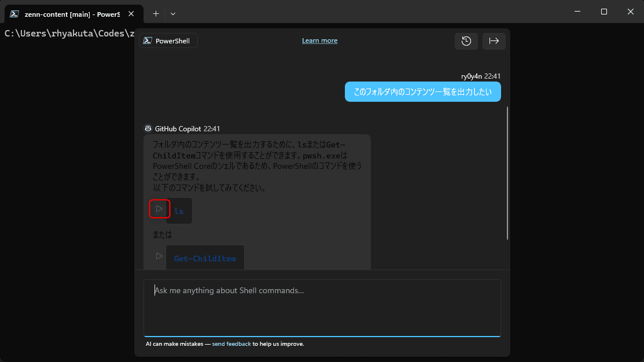Click the user message bubble このフォルダ内
The image size is (644, 362).
point(422,91)
